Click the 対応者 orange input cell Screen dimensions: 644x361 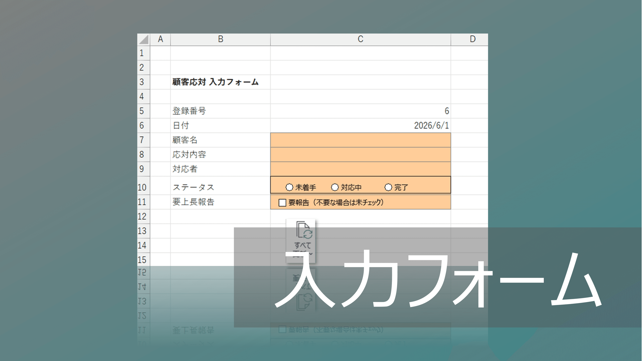click(361, 169)
